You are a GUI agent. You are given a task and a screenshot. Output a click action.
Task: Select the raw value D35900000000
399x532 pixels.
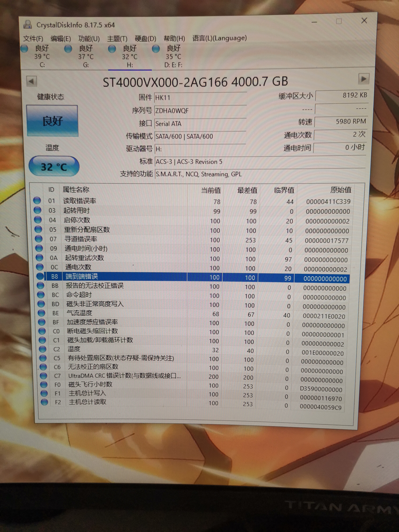(321, 389)
